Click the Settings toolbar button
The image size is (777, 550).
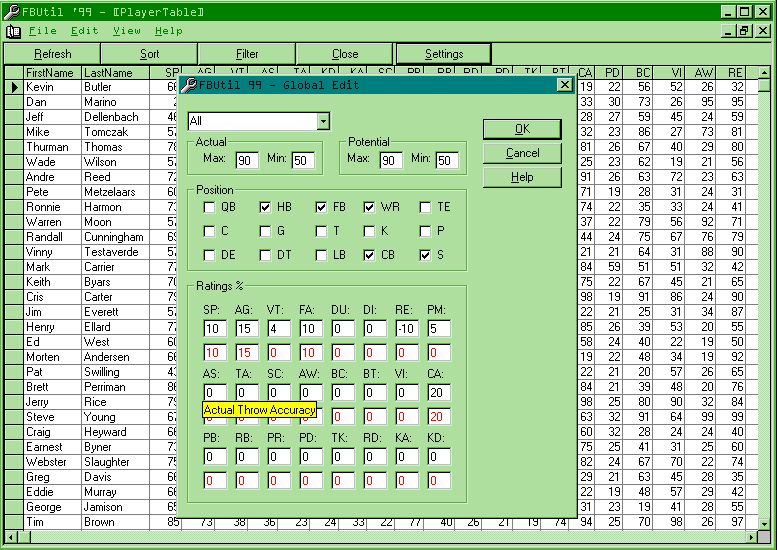click(x=444, y=54)
